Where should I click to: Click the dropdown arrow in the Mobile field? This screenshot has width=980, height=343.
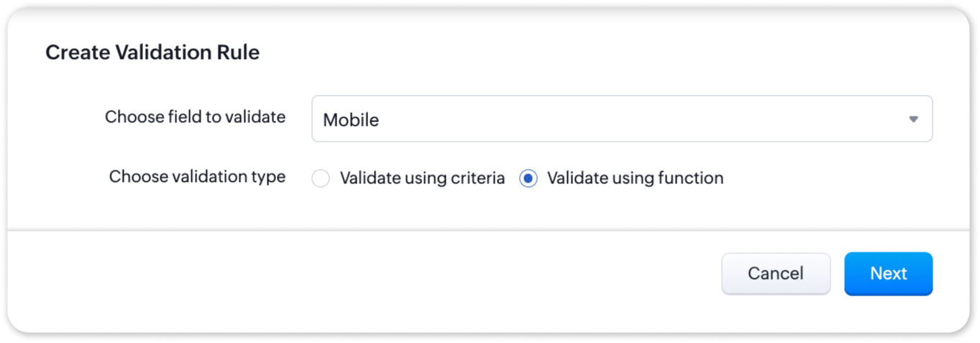[913, 119]
